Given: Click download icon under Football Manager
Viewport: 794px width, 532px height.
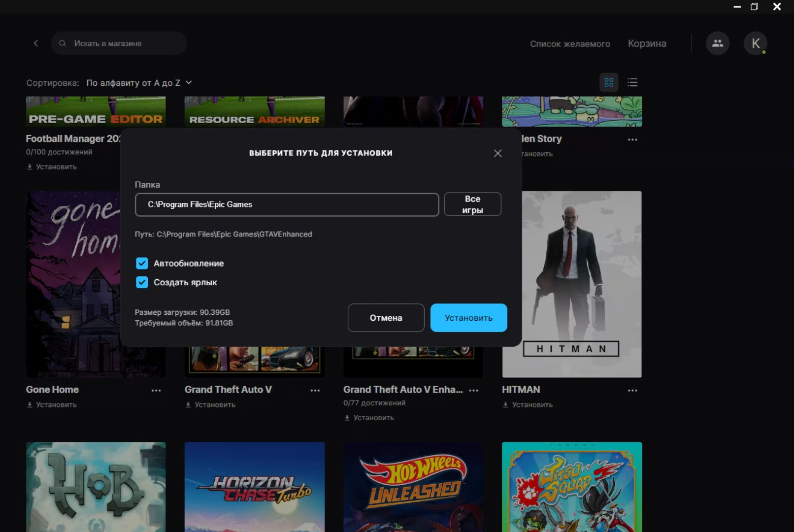Looking at the screenshot, I should pos(30,167).
